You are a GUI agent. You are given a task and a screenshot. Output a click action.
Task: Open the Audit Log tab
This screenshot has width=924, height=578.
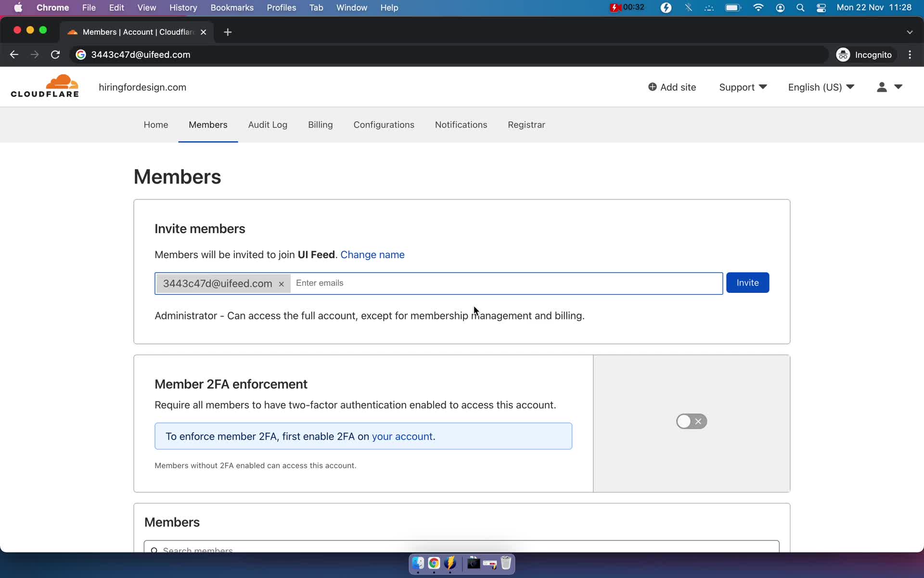(268, 125)
